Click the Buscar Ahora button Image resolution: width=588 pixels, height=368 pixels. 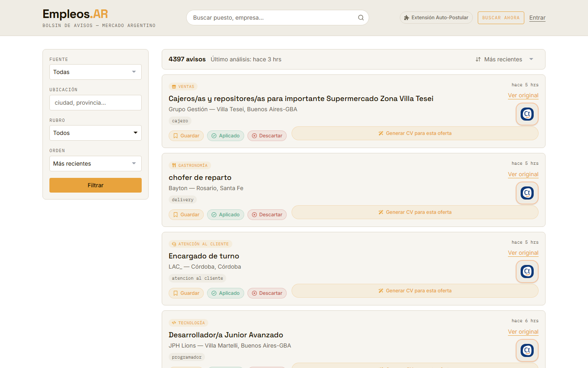point(501,18)
